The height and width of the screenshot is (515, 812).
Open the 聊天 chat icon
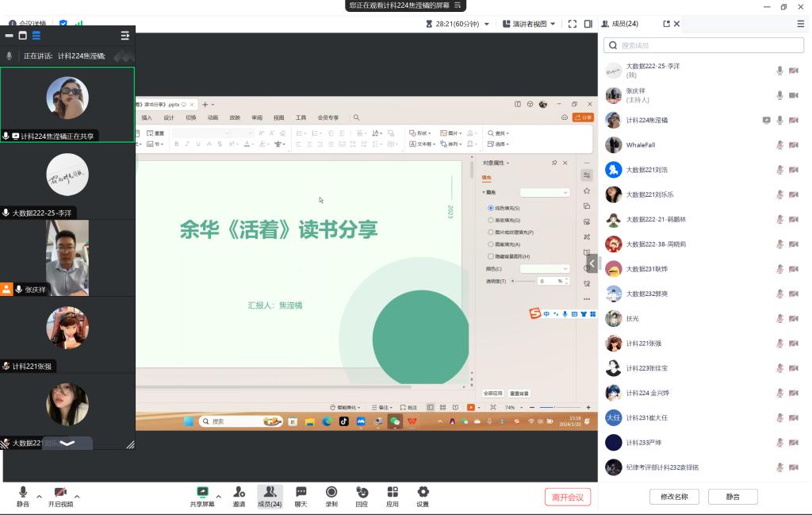click(301, 492)
